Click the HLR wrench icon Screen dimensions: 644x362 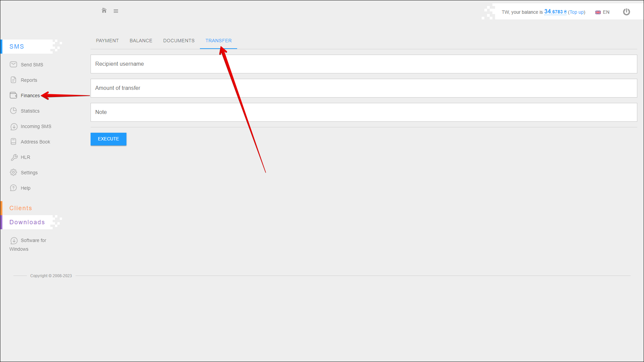pos(14,157)
